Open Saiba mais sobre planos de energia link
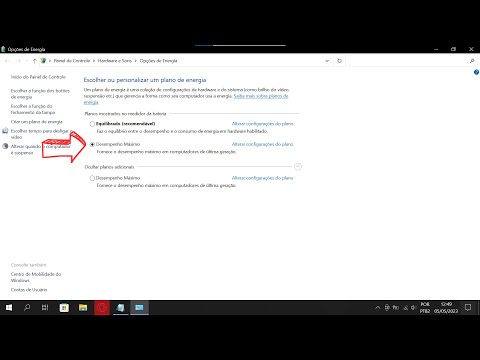 [x=261, y=96]
